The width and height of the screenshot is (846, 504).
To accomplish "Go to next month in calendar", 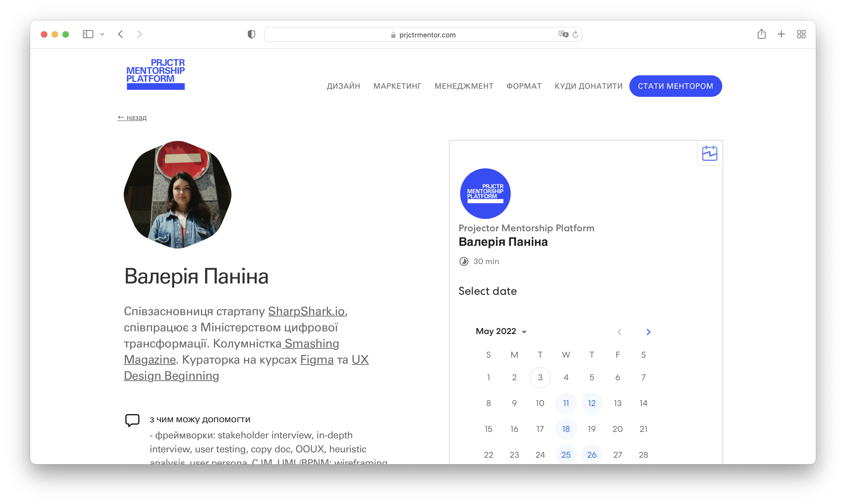I will click(x=648, y=332).
